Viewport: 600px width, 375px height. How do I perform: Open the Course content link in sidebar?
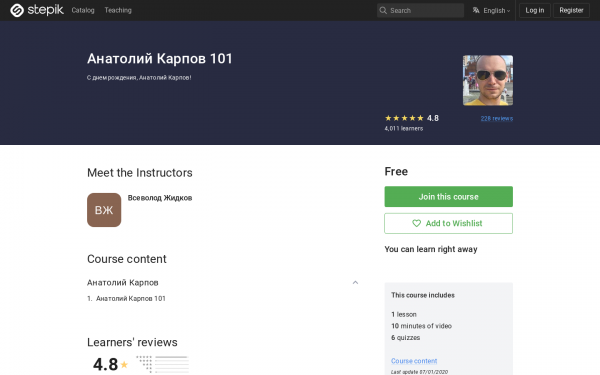click(414, 361)
